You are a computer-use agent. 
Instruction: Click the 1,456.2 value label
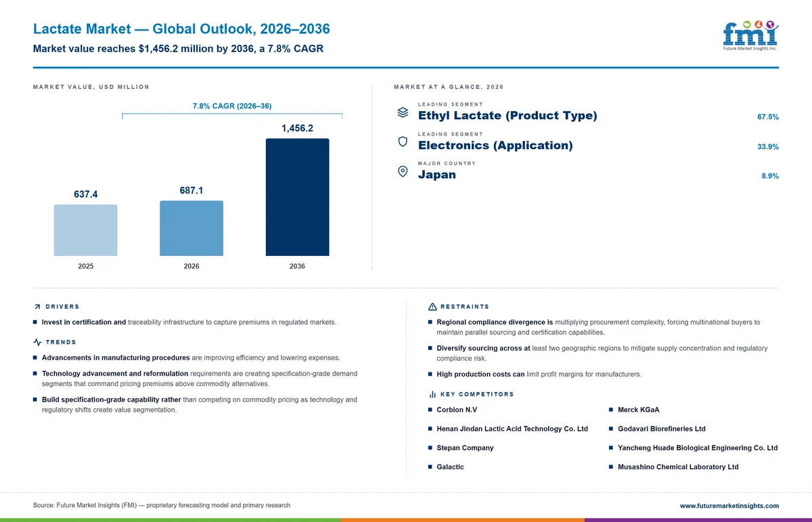tap(297, 128)
